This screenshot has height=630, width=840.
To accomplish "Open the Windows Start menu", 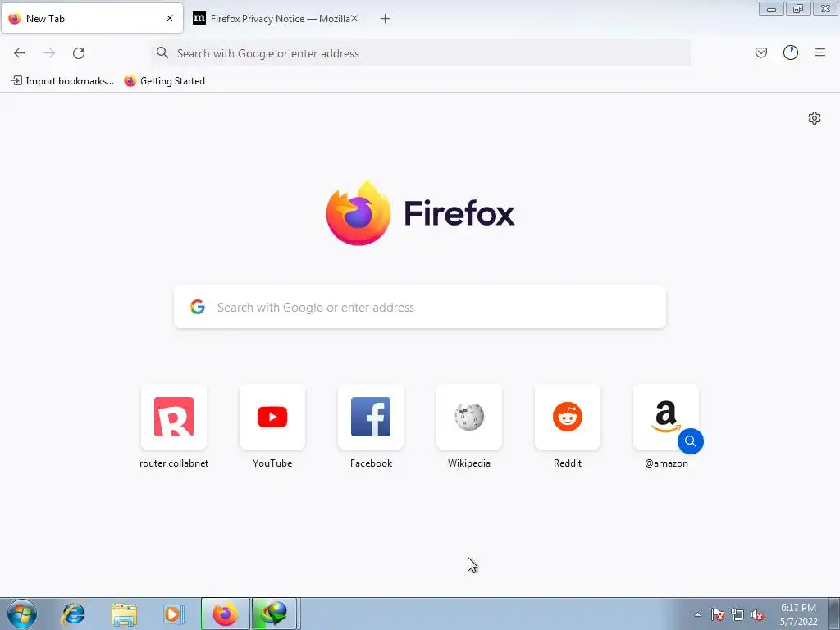I will click(x=22, y=614).
